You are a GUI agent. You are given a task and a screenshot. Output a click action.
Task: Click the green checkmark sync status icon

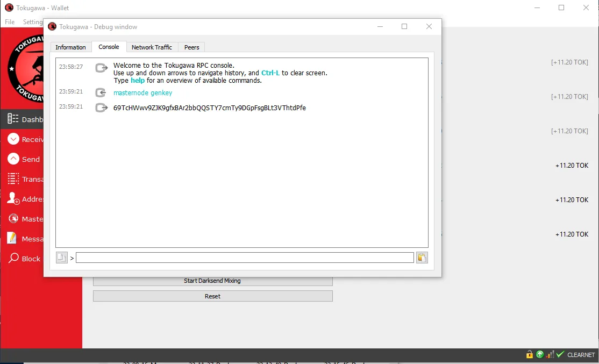point(560,354)
